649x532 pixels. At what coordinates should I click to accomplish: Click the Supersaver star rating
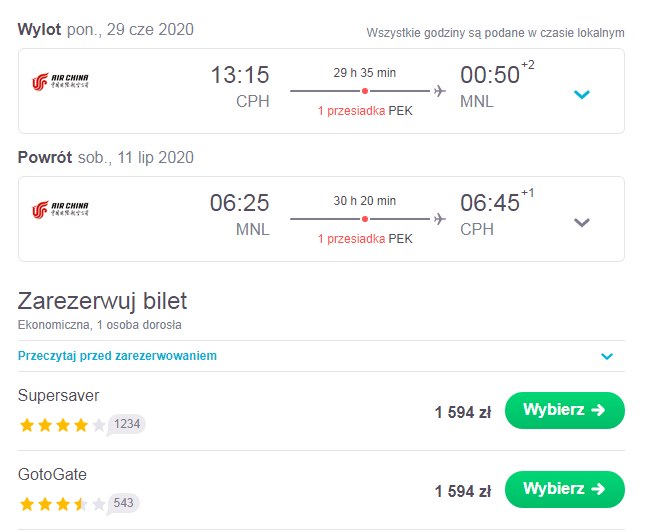(x=62, y=425)
